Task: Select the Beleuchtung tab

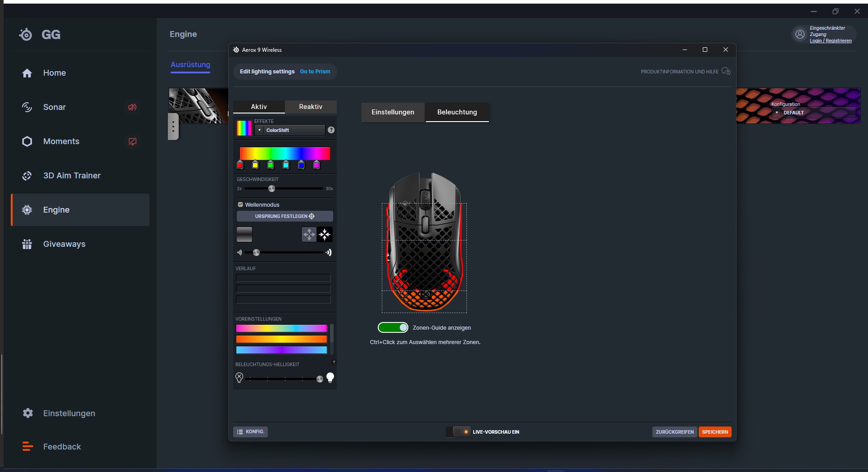Action: click(457, 112)
